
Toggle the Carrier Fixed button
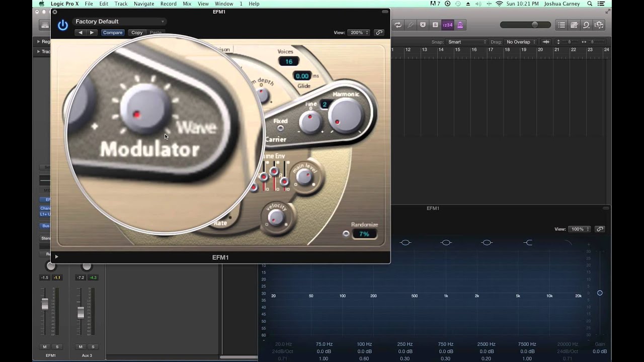tap(281, 128)
